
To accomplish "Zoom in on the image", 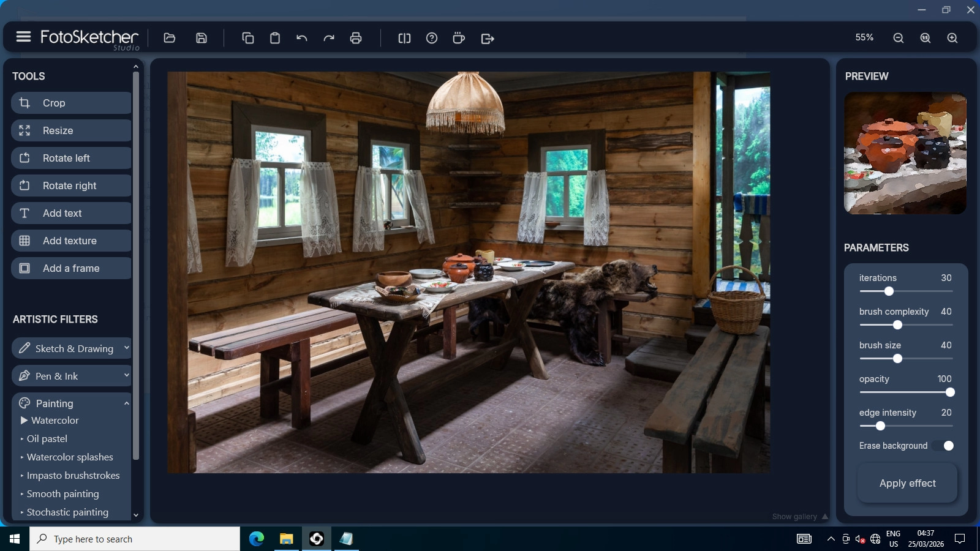I will tap(952, 38).
